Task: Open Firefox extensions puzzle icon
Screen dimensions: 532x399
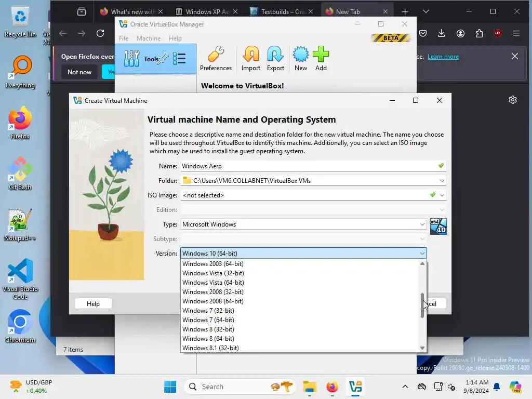Action: (479, 33)
